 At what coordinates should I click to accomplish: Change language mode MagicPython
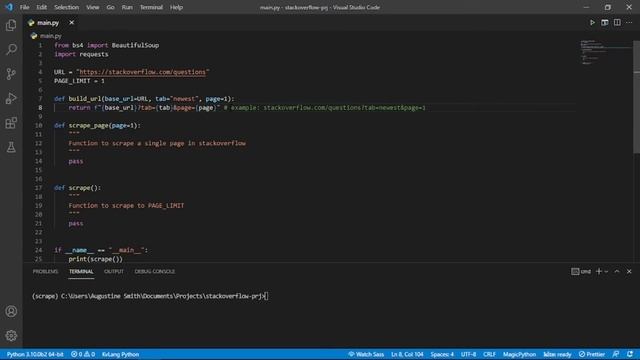pyautogui.click(x=519, y=354)
